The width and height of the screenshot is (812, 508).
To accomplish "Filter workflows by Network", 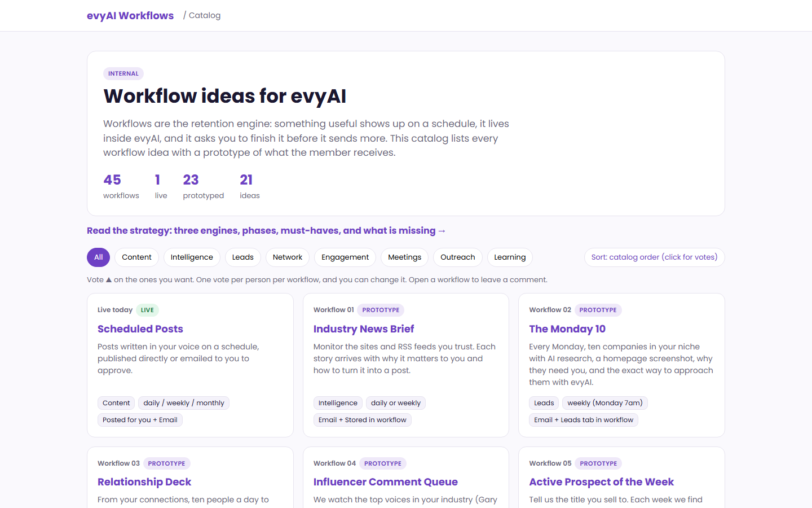I will [288, 257].
